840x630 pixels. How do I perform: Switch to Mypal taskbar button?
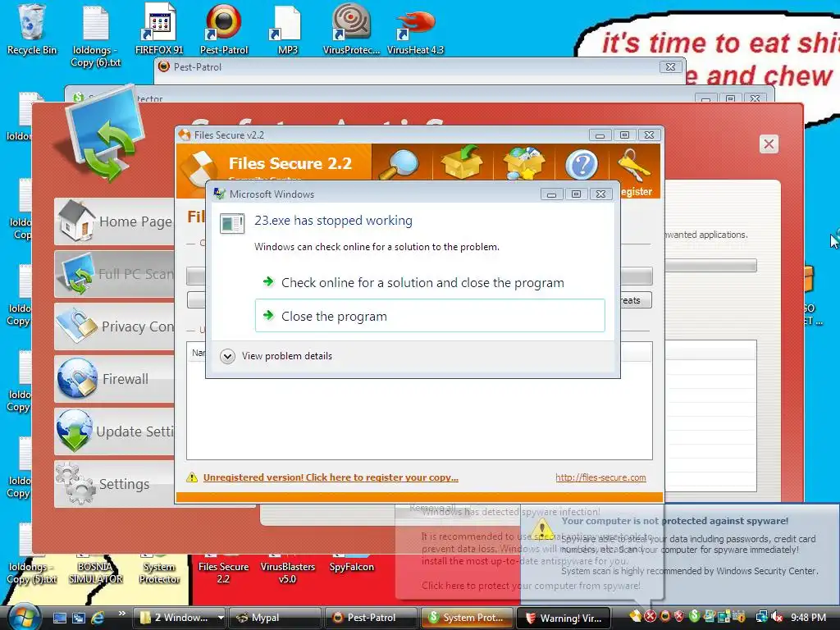coord(275,618)
